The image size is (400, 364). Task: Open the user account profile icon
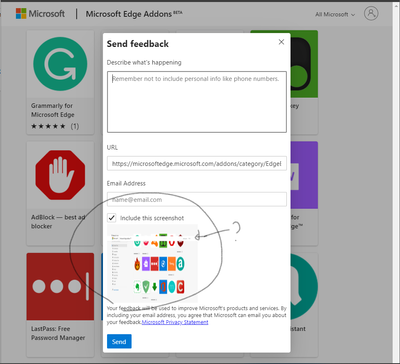point(371,13)
